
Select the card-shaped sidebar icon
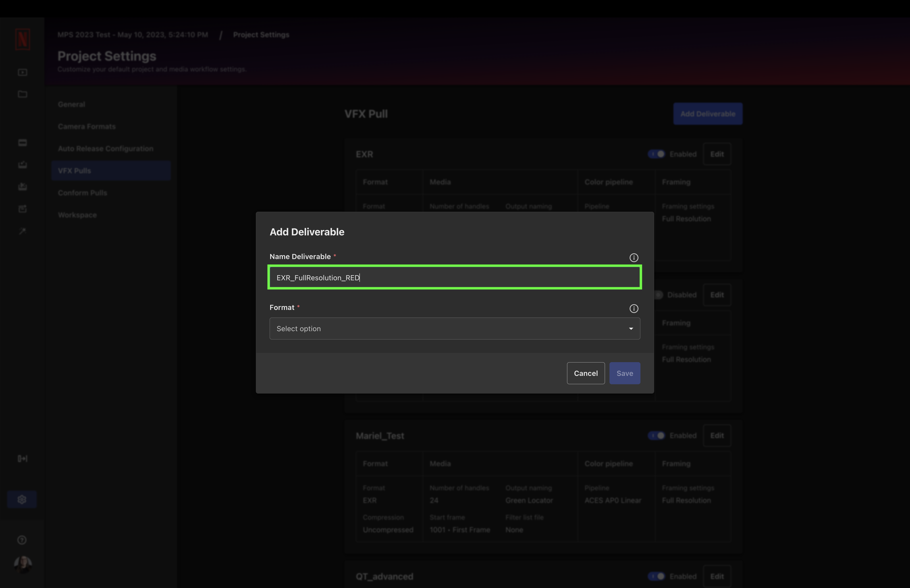[x=23, y=143]
